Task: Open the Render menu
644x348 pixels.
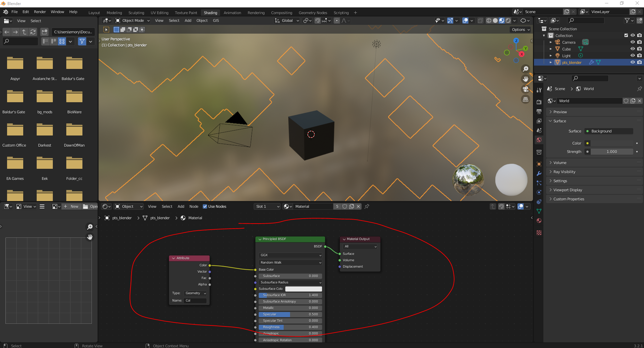Action: 40,12
